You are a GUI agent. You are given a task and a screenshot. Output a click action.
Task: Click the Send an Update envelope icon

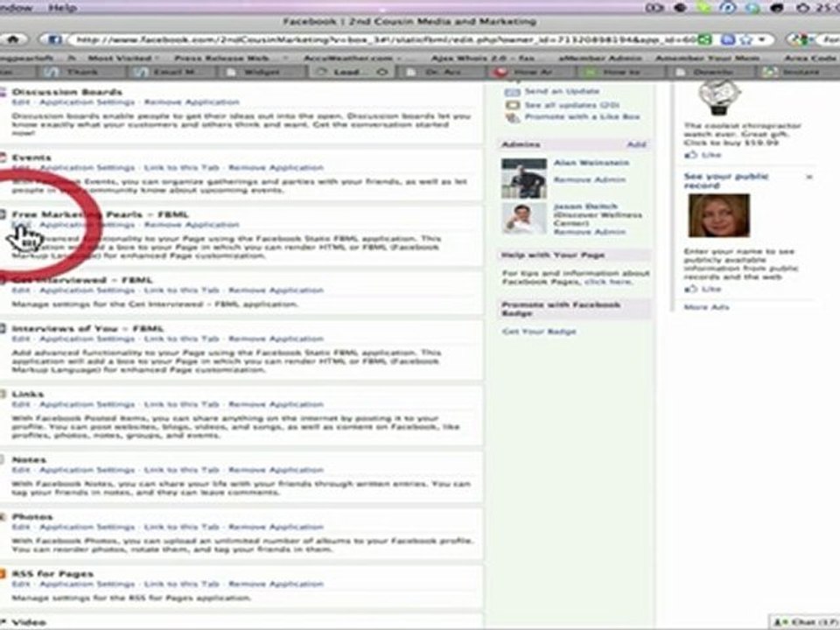[x=512, y=92]
